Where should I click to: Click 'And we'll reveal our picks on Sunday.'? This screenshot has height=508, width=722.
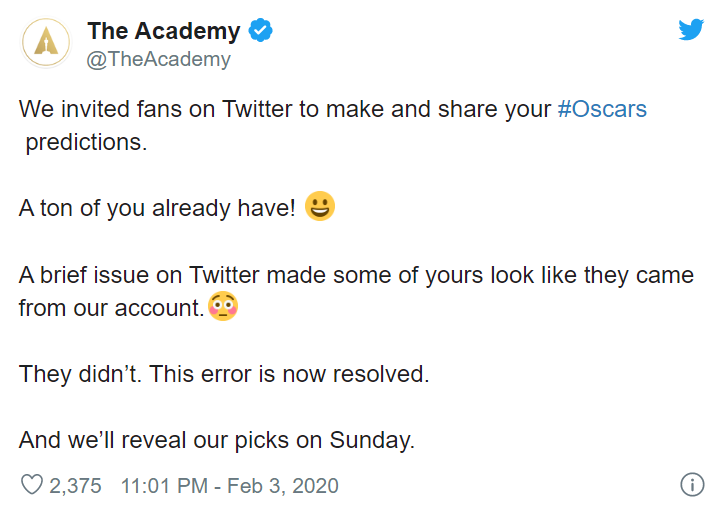point(216,440)
